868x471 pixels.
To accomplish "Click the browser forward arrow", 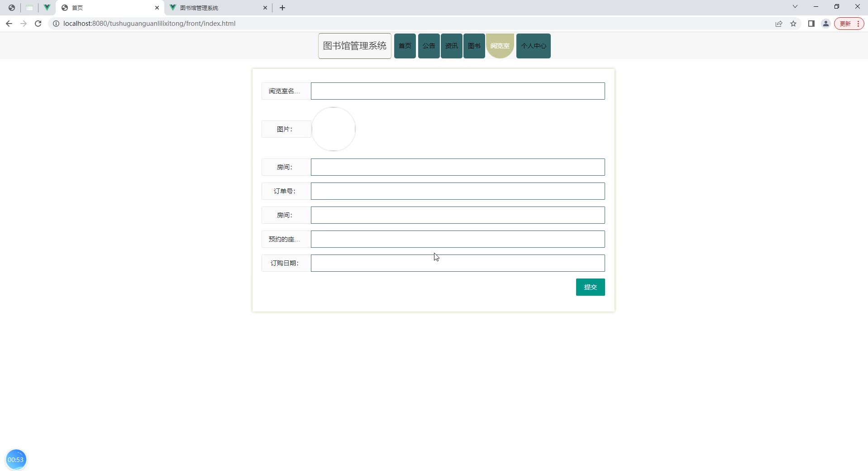I will [x=24, y=24].
